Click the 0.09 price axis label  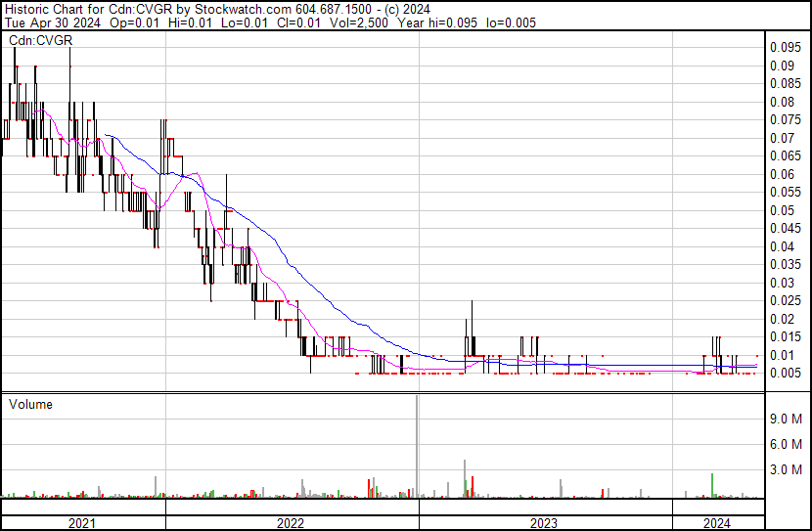click(x=782, y=66)
